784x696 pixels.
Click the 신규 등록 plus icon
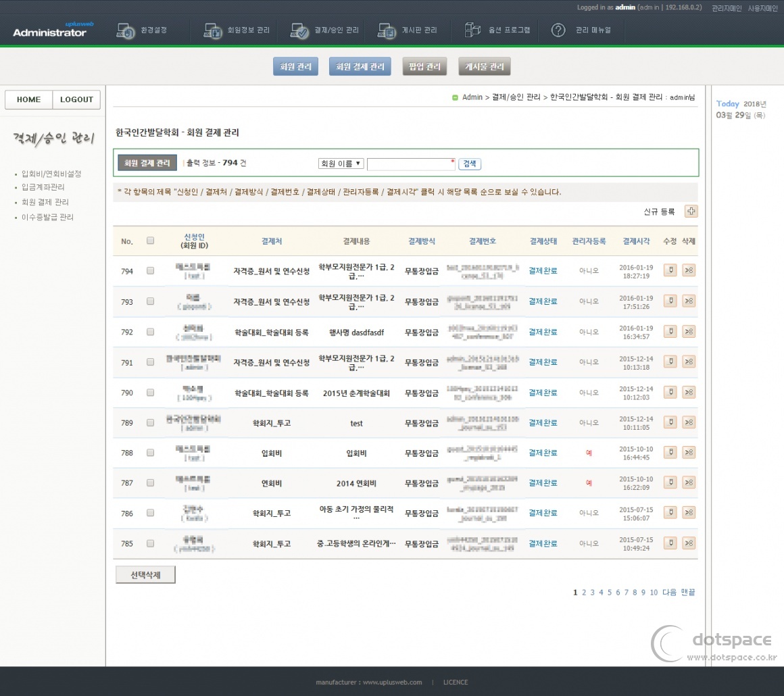click(x=691, y=212)
